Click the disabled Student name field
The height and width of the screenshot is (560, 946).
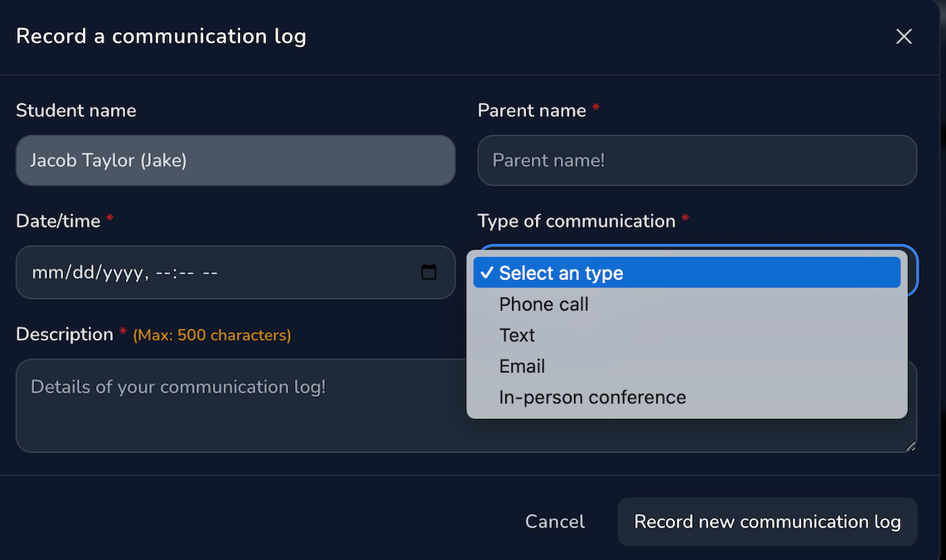click(235, 160)
